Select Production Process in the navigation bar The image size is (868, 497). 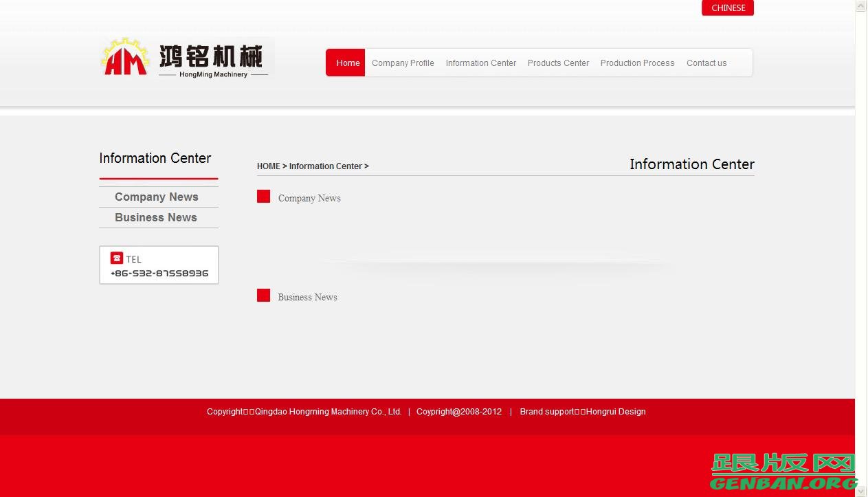click(637, 63)
